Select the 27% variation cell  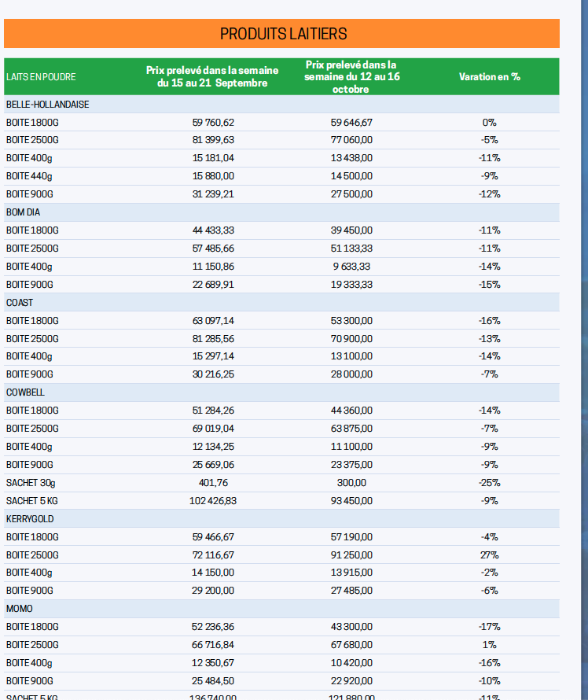[x=490, y=555]
